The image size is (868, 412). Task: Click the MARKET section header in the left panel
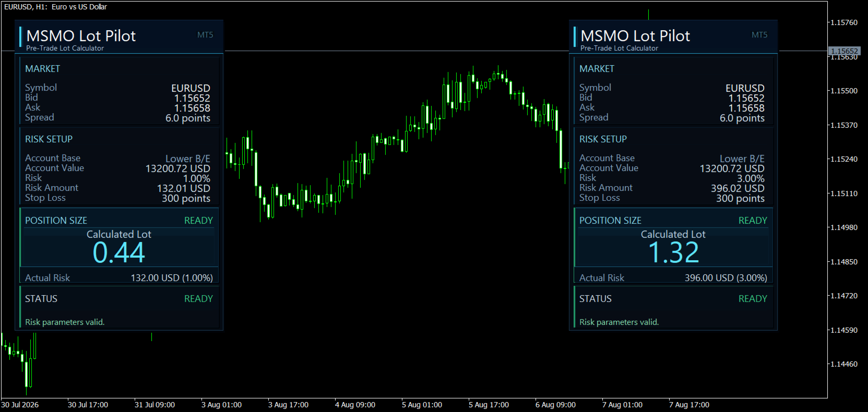pyautogui.click(x=43, y=69)
